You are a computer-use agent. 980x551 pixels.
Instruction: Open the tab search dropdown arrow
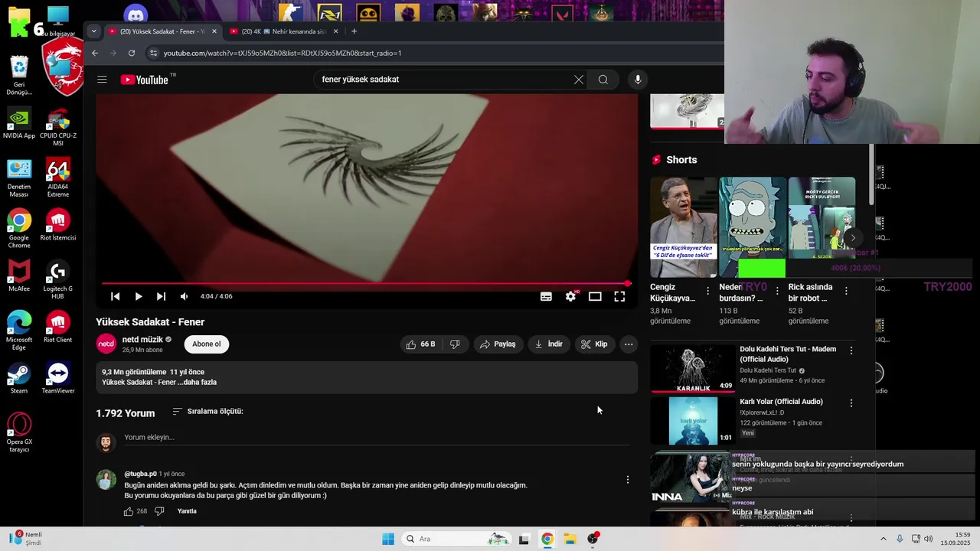tap(93, 31)
